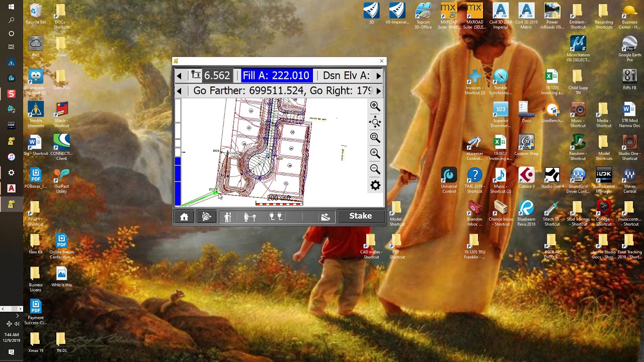Zoom out of the site map
Image resolution: width=644 pixels, height=362 pixels.
click(x=375, y=169)
